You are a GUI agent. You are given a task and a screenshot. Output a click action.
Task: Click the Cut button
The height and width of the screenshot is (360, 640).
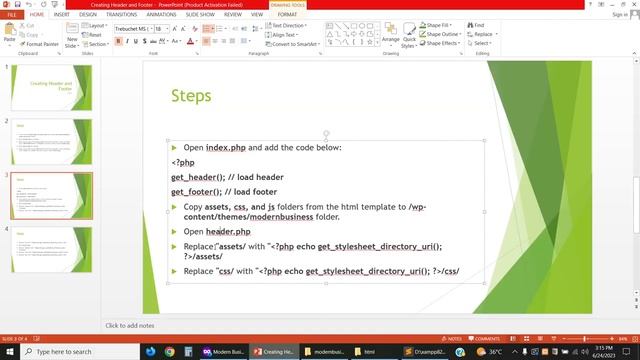click(27, 26)
